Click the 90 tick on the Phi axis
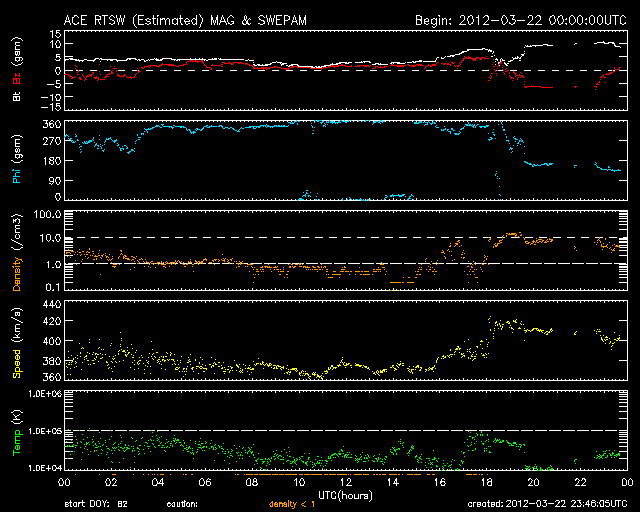 point(55,180)
